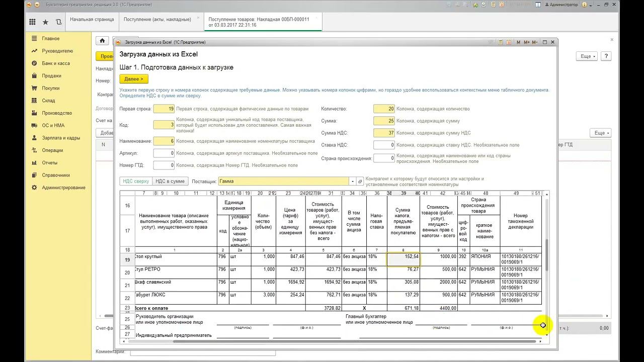Switch to the Начальная страница tab
Screen dimensions: 644x362
pos(92,20)
